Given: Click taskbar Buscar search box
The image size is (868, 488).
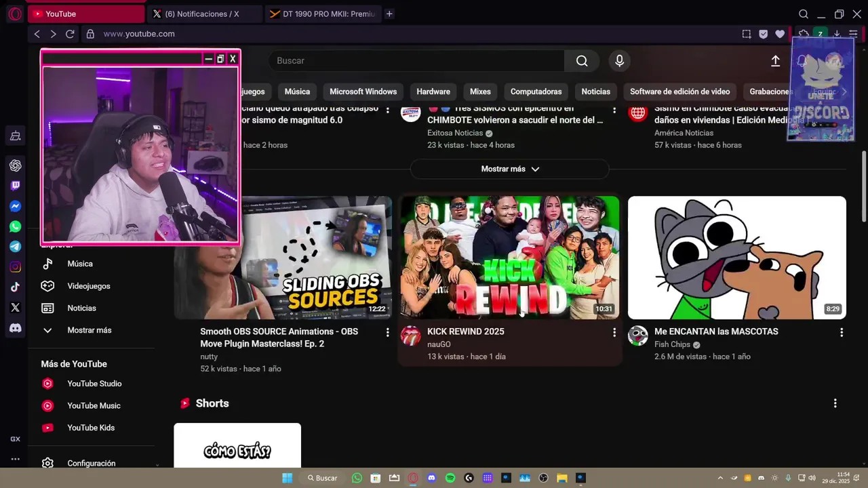Looking at the screenshot, I should 321,478.
